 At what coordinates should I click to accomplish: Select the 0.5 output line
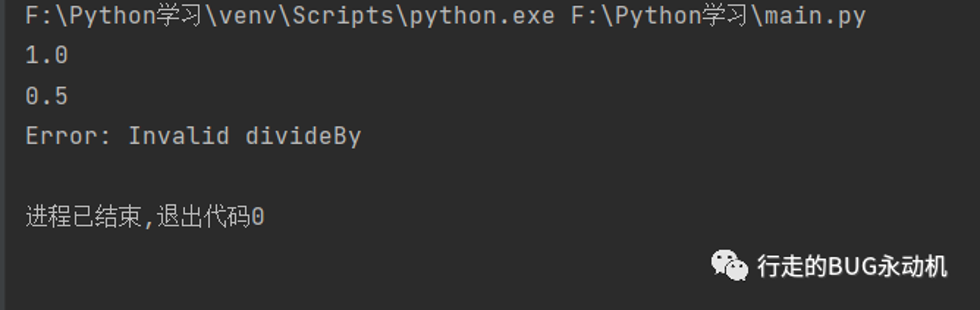pos(47,96)
